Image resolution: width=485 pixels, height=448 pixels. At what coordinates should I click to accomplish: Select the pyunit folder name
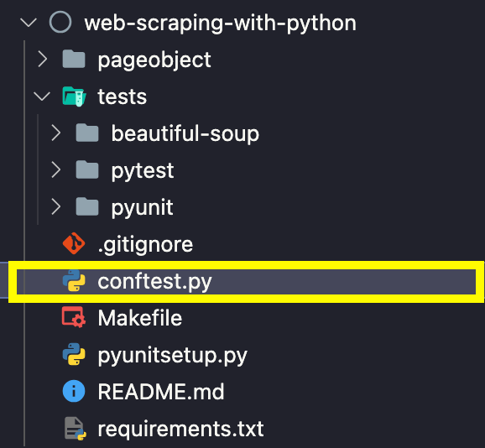[x=143, y=208]
